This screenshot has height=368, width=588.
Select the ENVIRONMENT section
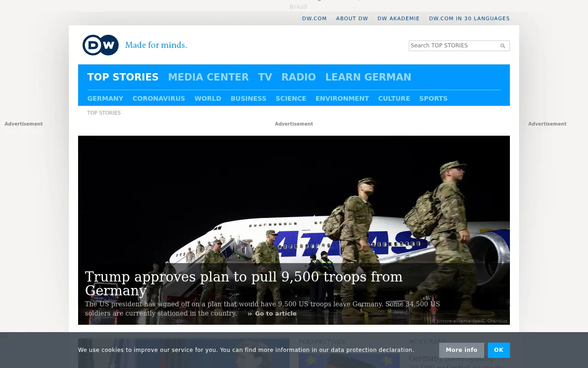[342, 98]
